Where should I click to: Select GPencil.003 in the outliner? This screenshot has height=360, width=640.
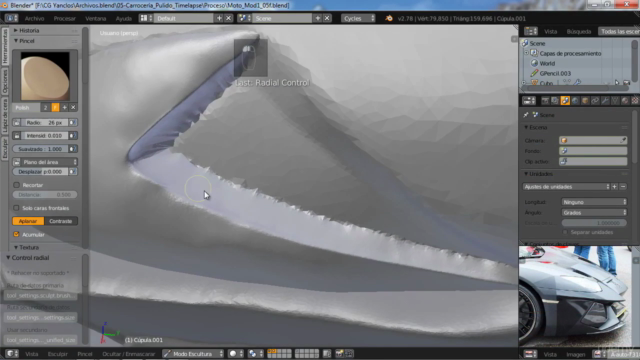(x=555, y=73)
